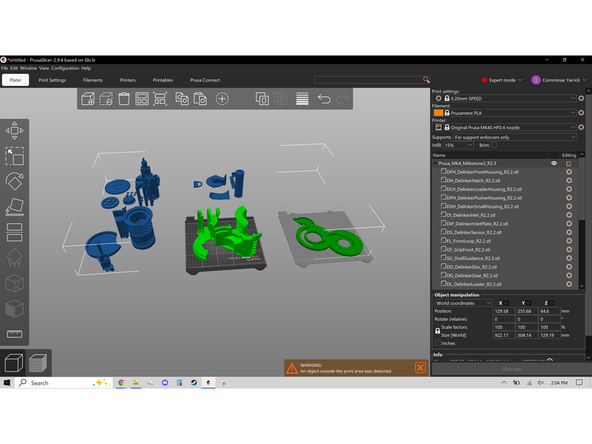Select the Cut tool
The height and width of the screenshot is (444, 592).
point(14,232)
